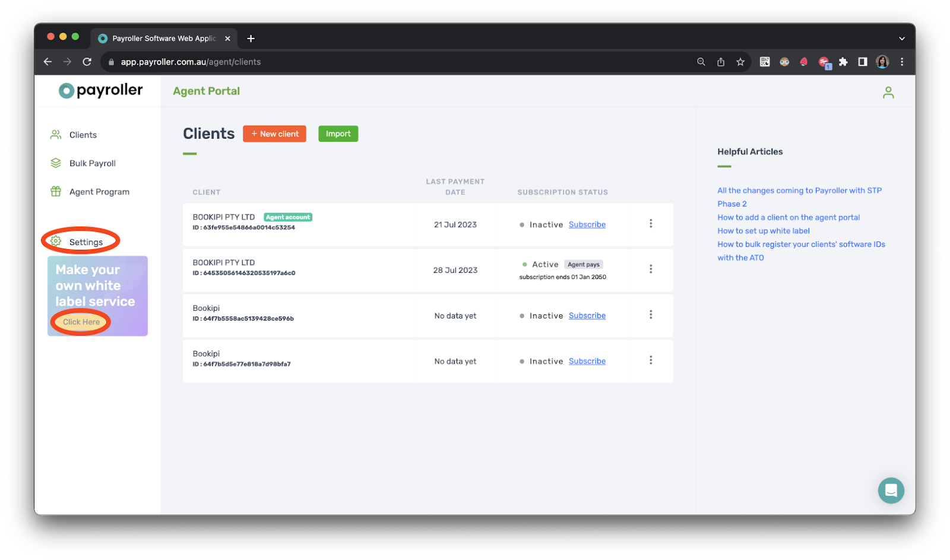Open 'How to set up white label' article
This screenshot has width=950, height=560.
click(764, 231)
